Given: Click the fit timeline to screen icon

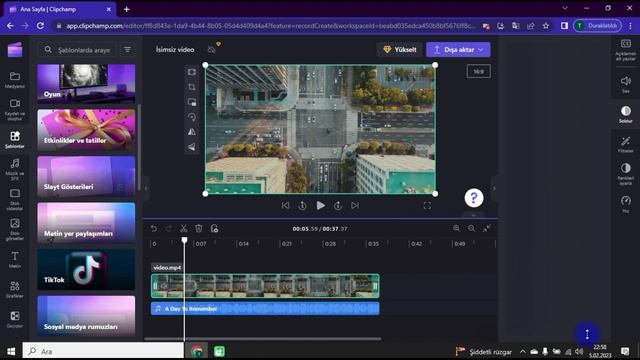Looking at the screenshot, I should click(x=487, y=229).
